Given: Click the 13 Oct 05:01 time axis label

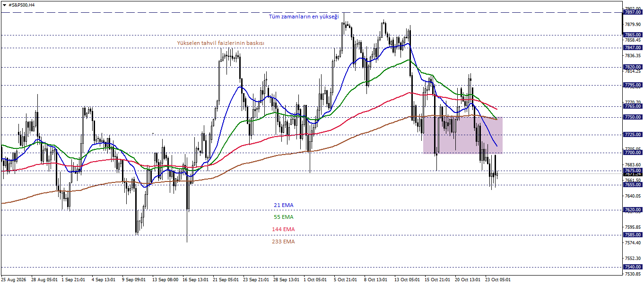Looking at the screenshot, I should click(x=408, y=280).
